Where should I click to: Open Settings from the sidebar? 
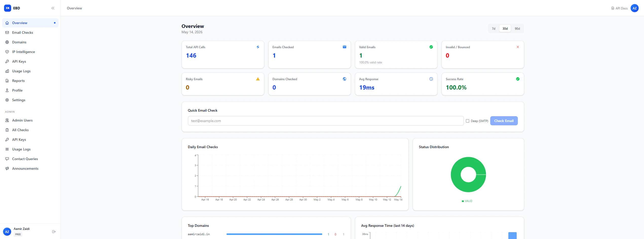pos(30,100)
